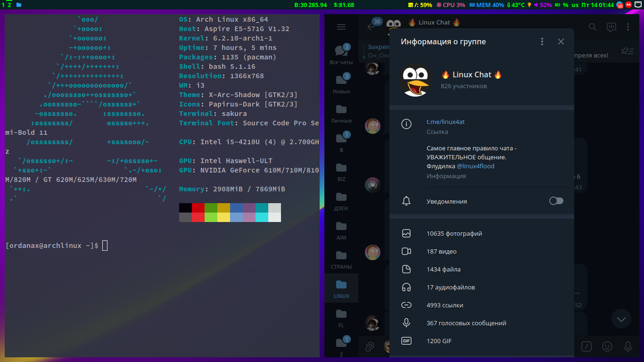Click the red block in terminal palette top row

[198, 208]
